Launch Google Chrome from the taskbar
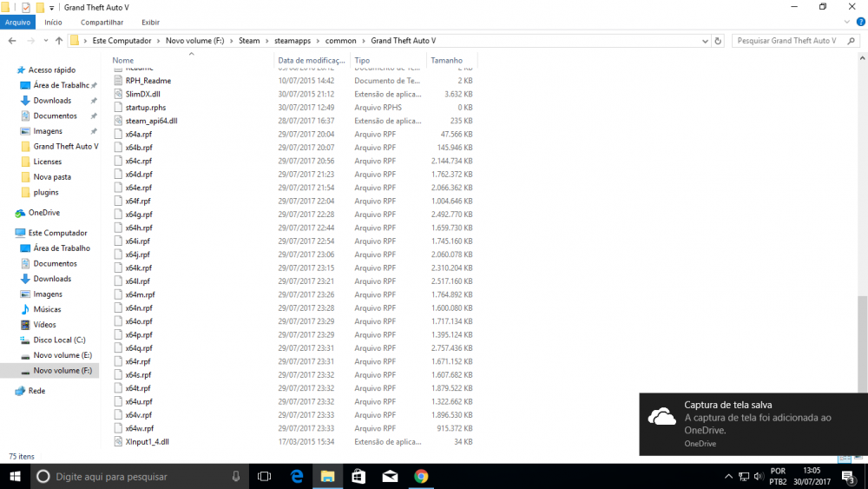Viewport: 868px width, 489px height. click(421, 476)
